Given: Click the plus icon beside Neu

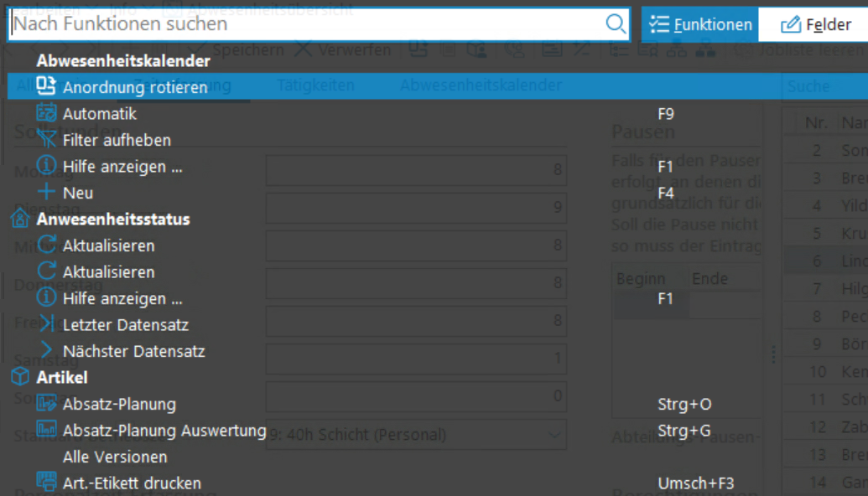Looking at the screenshot, I should click(46, 193).
